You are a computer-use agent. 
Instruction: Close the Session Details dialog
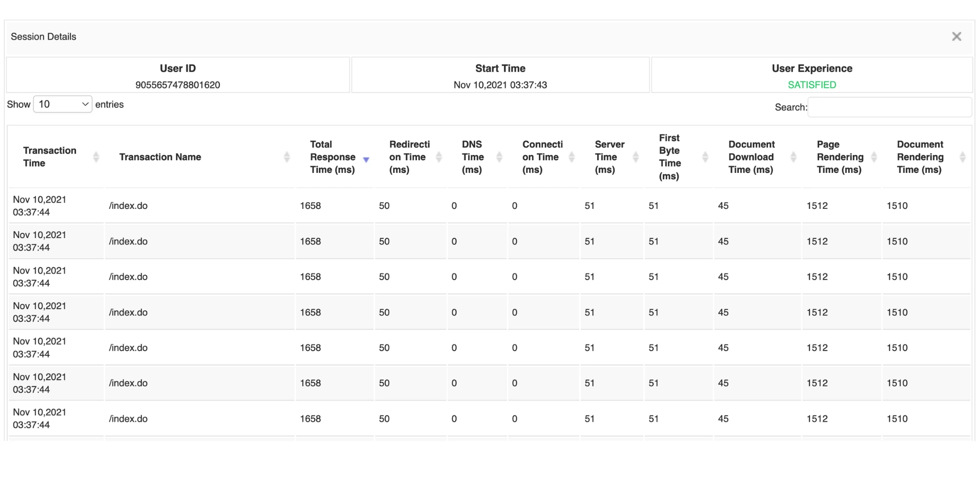click(x=957, y=36)
